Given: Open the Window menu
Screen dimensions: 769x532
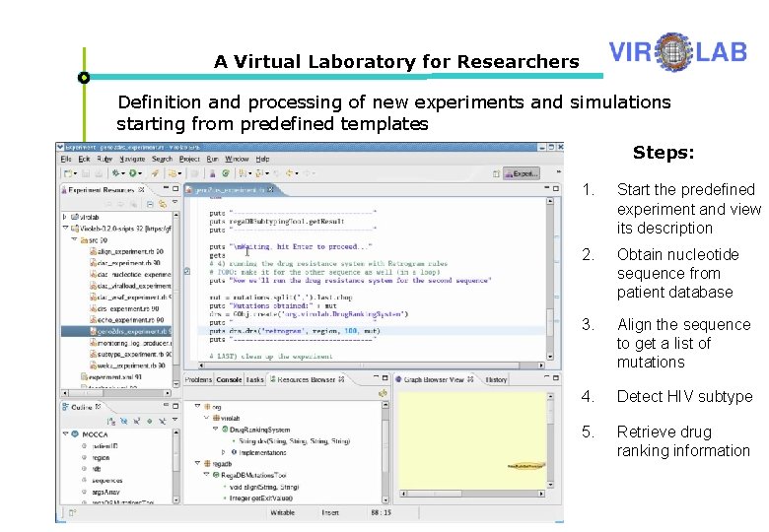Looking at the screenshot, I should pyautogui.click(x=237, y=160).
